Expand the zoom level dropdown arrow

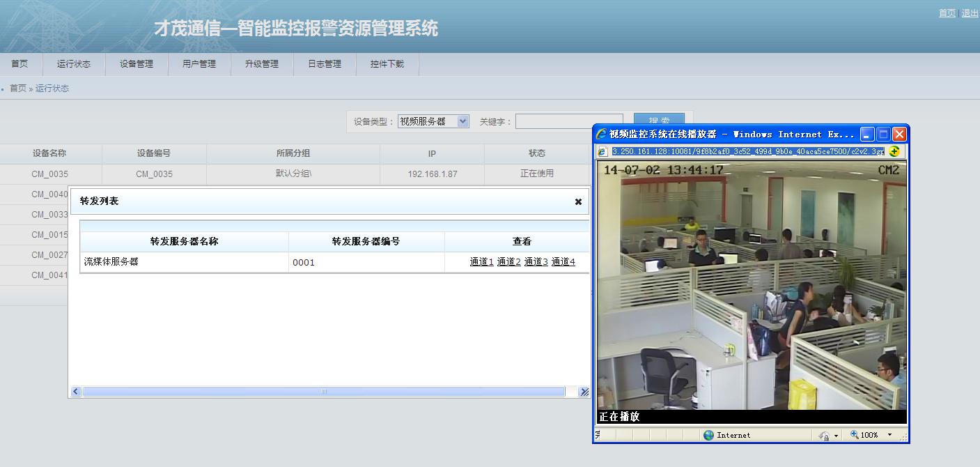pyautogui.click(x=889, y=435)
